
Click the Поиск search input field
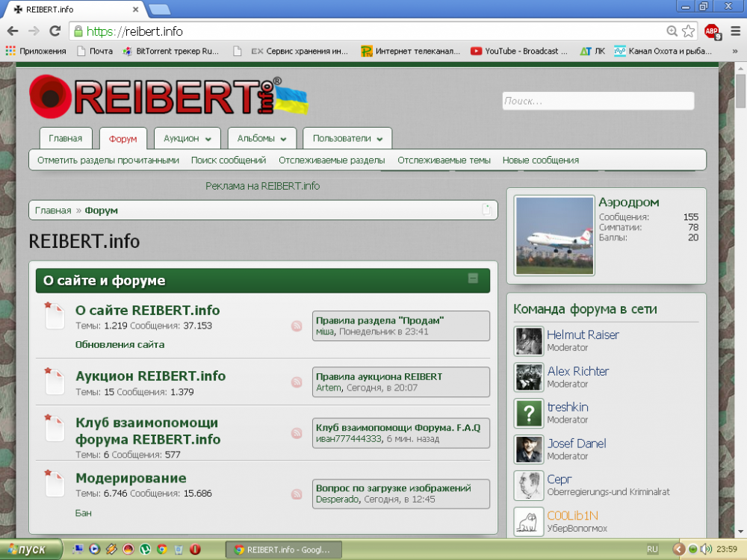pos(598,101)
